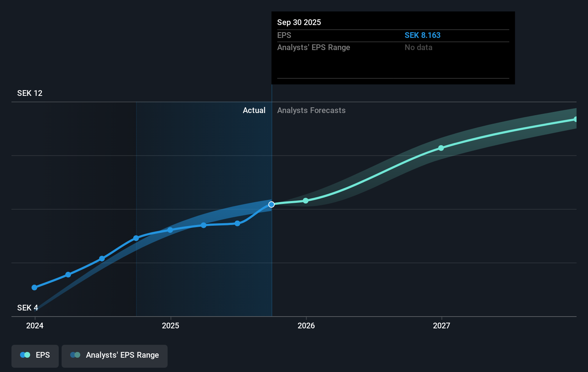
Task: Click the Analysts Forecasts section label
Action: tap(311, 110)
